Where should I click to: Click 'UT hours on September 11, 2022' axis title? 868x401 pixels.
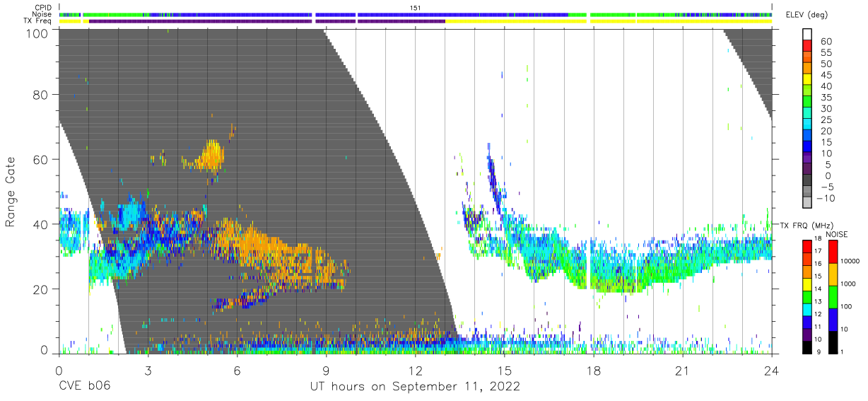pyautogui.click(x=415, y=387)
